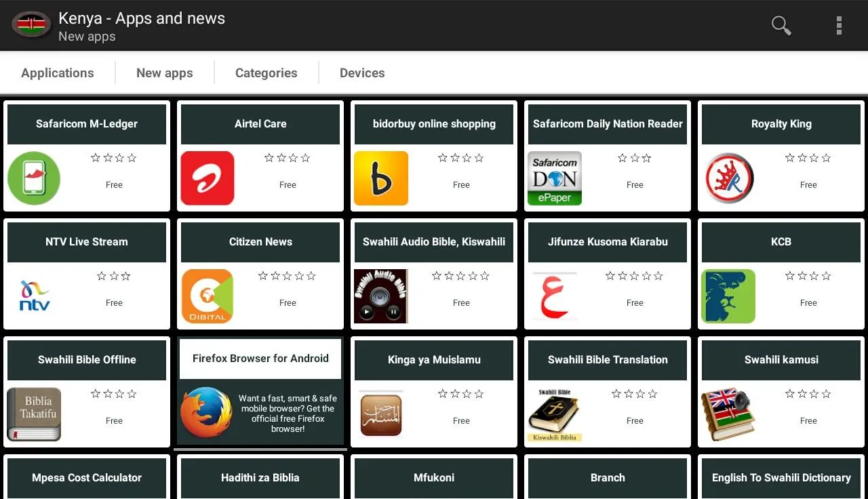Open the Swahili Audio Bible icon

coord(381,296)
